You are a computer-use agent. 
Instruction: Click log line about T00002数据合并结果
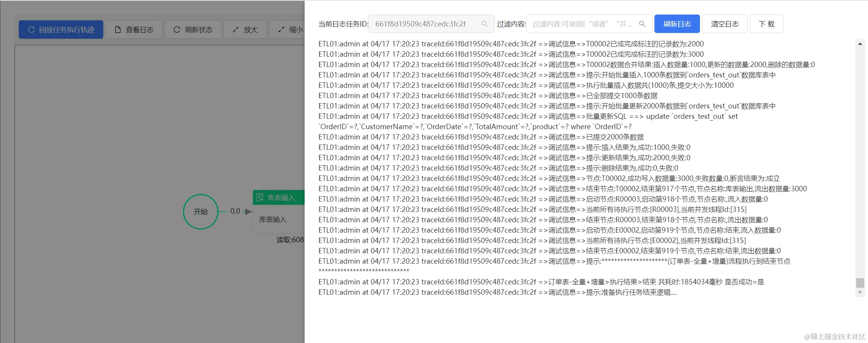[x=567, y=64]
